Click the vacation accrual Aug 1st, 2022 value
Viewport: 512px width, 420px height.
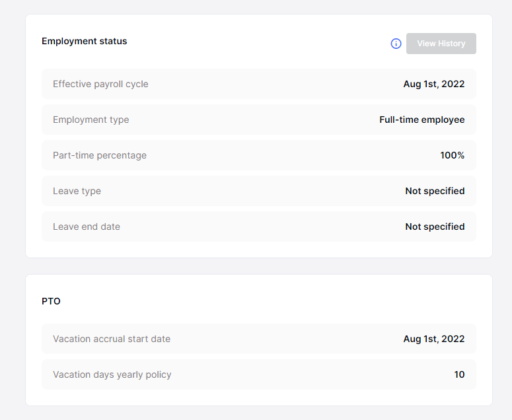click(x=433, y=339)
